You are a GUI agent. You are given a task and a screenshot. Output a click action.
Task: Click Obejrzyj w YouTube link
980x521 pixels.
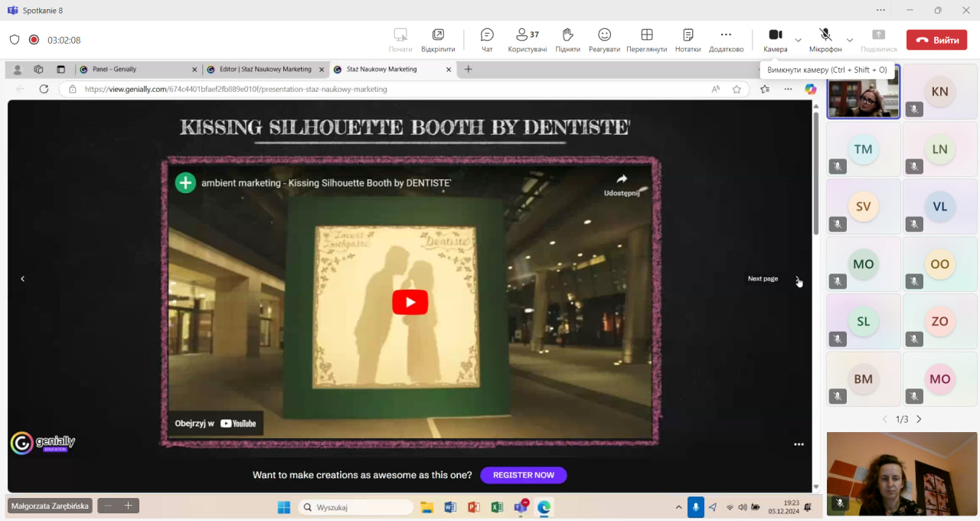[x=215, y=423]
